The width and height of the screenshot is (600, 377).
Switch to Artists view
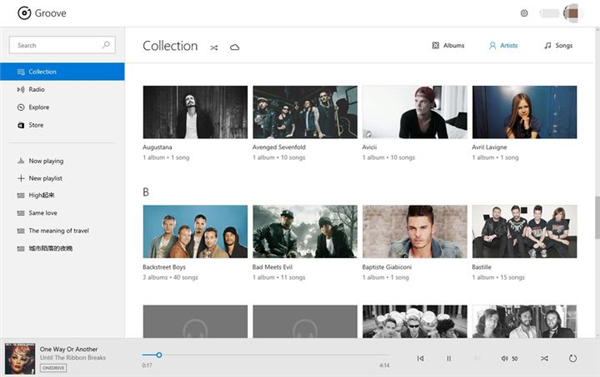click(x=503, y=46)
